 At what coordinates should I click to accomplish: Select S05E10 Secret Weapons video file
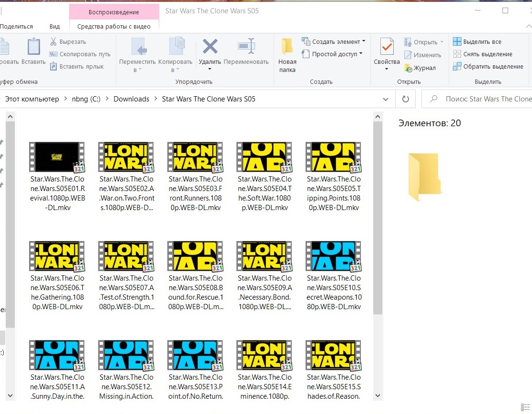click(334, 276)
